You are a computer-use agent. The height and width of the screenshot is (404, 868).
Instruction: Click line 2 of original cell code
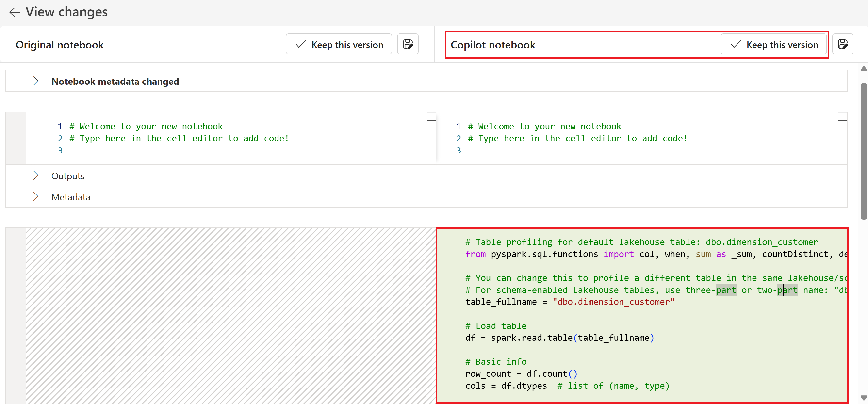point(179,139)
